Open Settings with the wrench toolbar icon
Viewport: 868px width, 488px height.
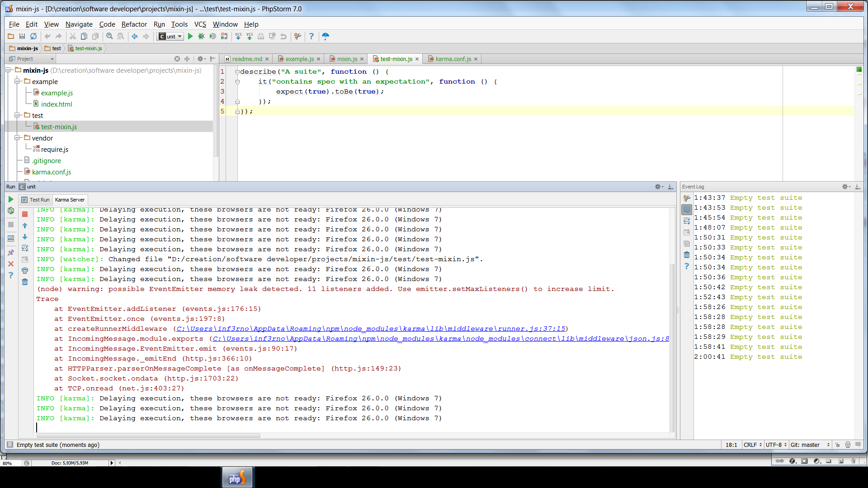[x=297, y=36]
